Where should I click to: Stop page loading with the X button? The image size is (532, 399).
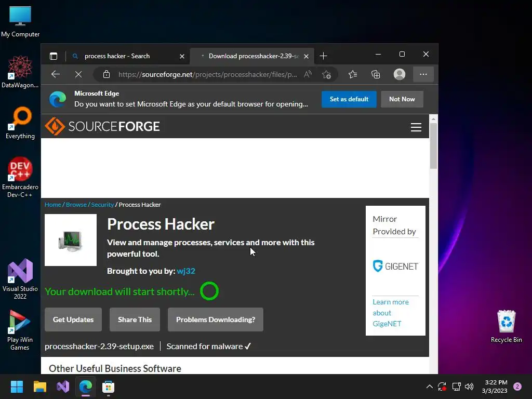(x=78, y=74)
